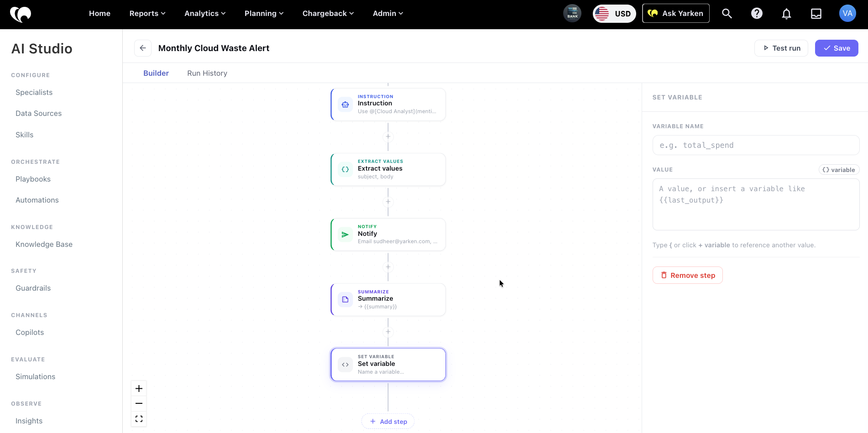Select the Notify step card

click(388, 235)
